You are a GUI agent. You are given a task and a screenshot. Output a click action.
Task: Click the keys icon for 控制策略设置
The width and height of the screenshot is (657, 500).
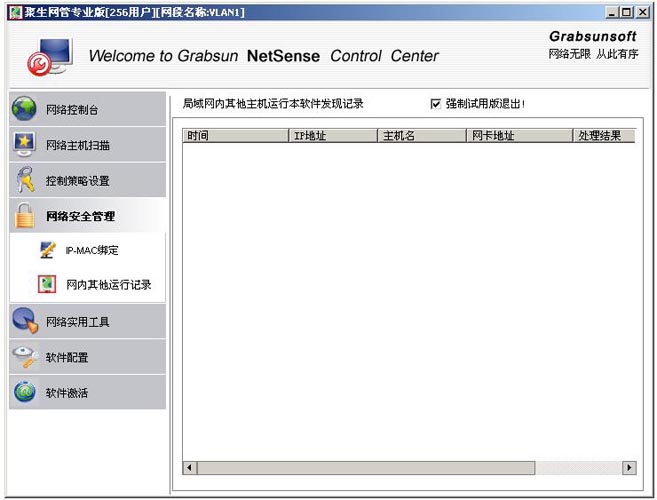[25, 179]
